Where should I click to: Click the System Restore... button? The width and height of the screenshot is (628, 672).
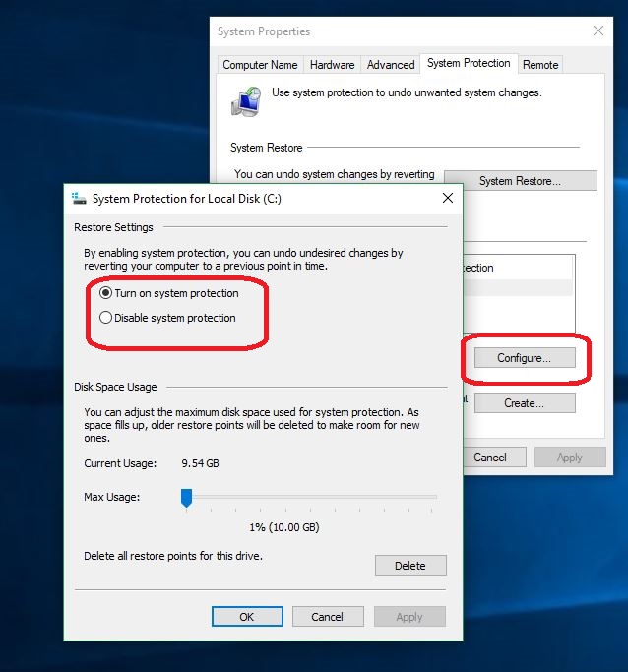[x=520, y=181]
